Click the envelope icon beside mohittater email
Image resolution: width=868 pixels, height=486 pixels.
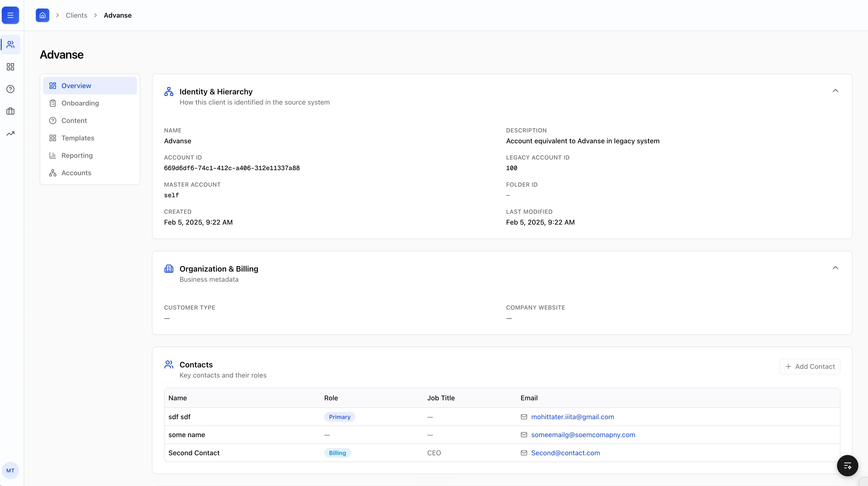pos(524,417)
